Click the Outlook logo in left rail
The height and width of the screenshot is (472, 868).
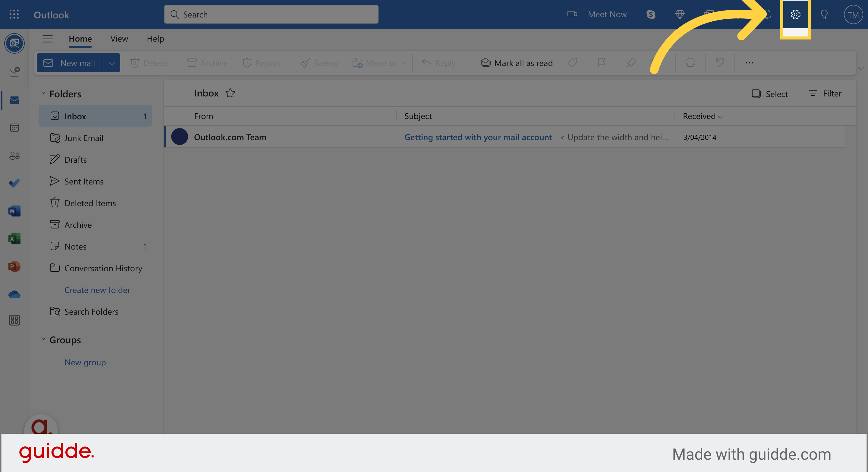pyautogui.click(x=14, y=43)
